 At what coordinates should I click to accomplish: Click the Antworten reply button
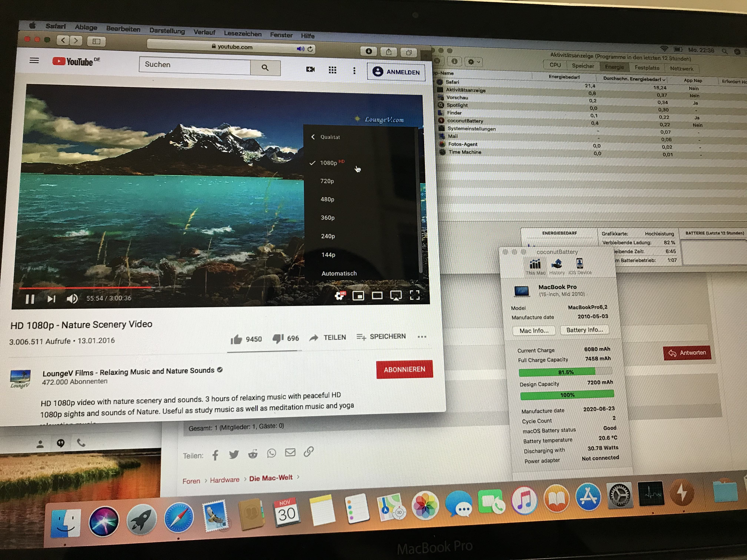tap(687, 353)
